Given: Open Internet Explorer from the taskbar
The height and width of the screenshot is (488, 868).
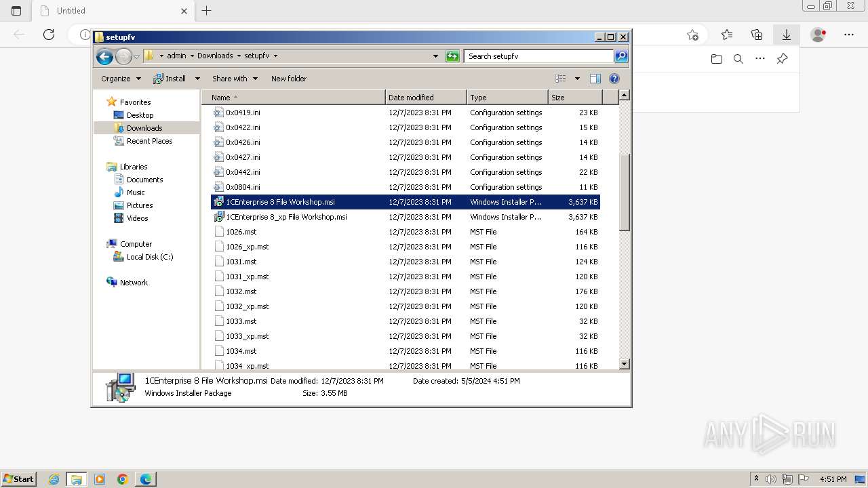Looking at the screenshot, I should coord(54,479).
